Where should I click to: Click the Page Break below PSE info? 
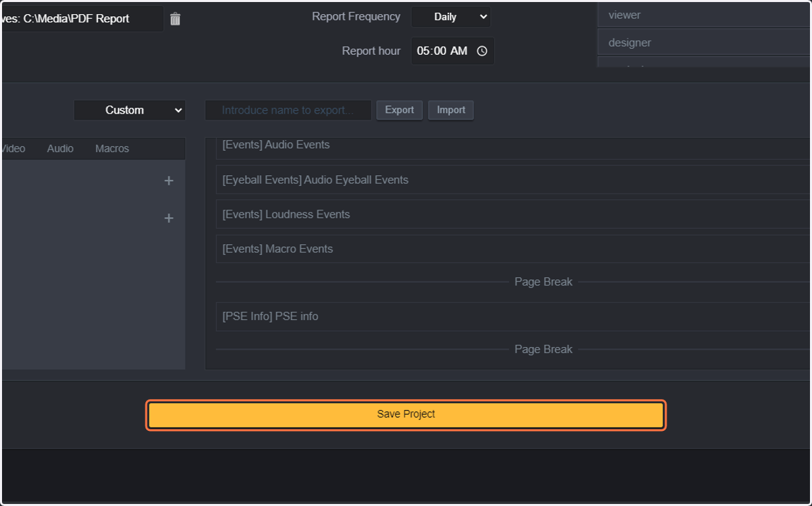click(x=543, y=350)
